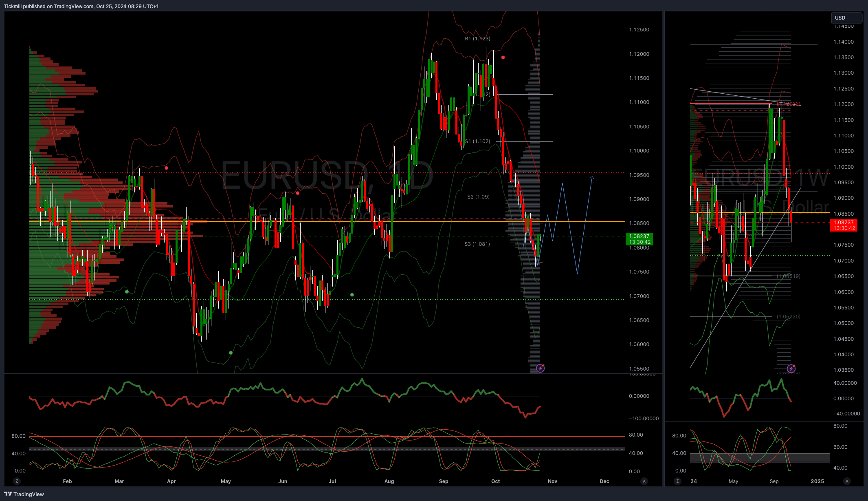The width and height of the screenshot is (868, 501).
Task: Select the S1 (1.102) pivot label
Action: pos(477,141)
